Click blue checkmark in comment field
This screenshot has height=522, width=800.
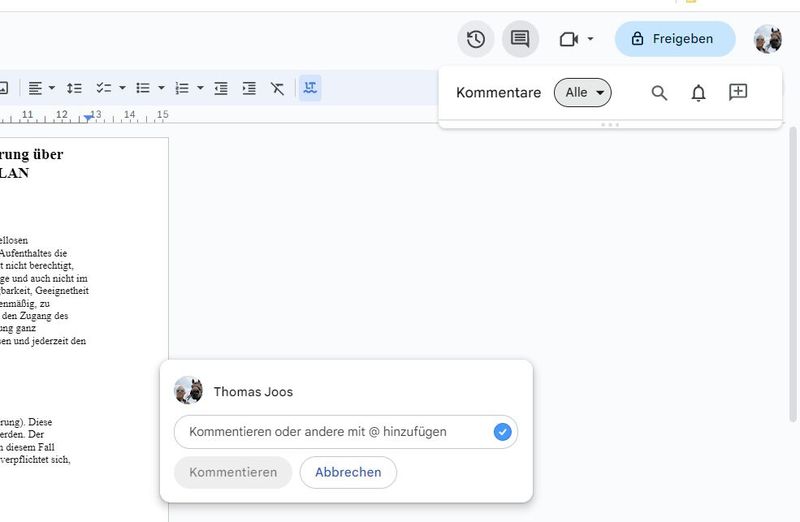point(502,432)
